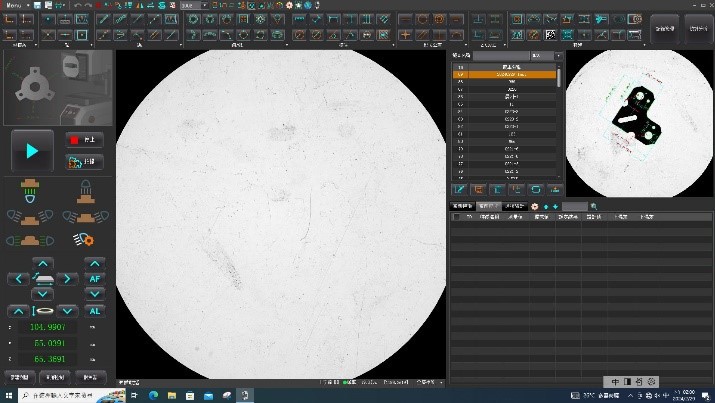715x403 pixels.
Task: Move stage left with the left arrow
Action: (x=19, y=279)
